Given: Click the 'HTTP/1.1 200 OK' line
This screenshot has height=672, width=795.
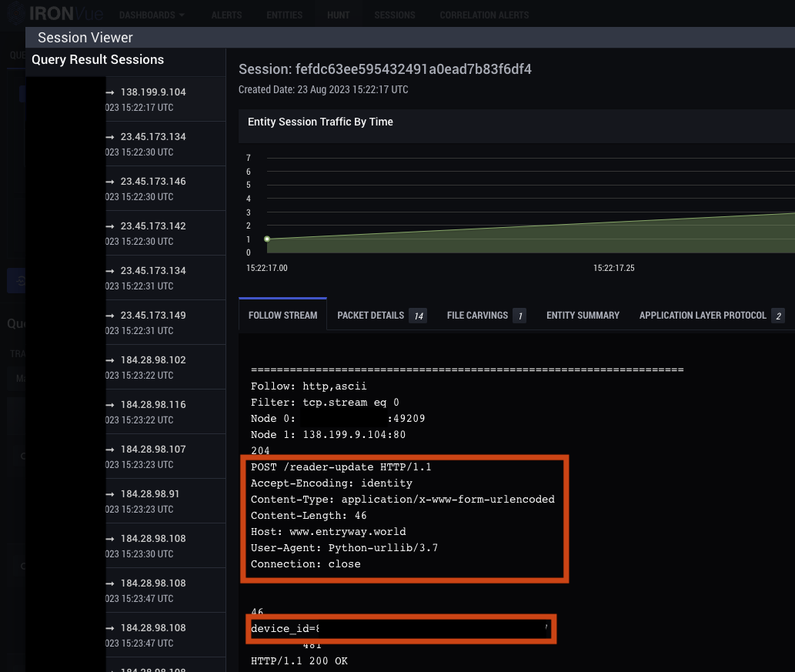Looking at the screenshot, I should [299, 661].
